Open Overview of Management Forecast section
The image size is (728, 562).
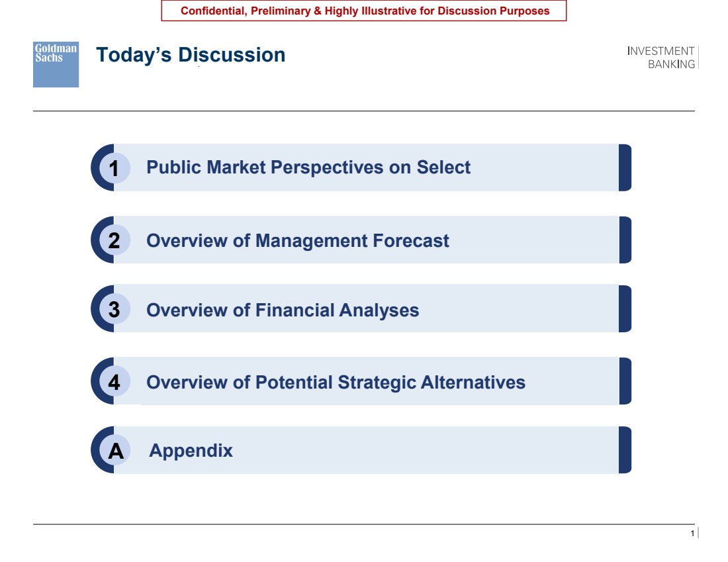tap(298, 240)
